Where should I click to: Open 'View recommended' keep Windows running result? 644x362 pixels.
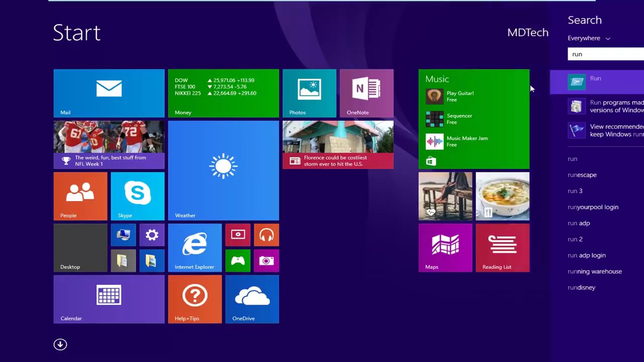(x=597, y=130)
